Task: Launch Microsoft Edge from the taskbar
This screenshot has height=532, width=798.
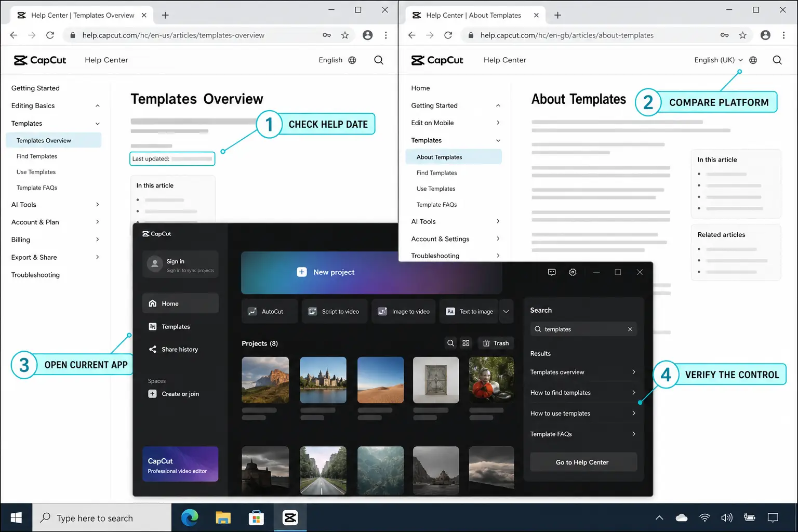Action: click(x=190, y=517)
